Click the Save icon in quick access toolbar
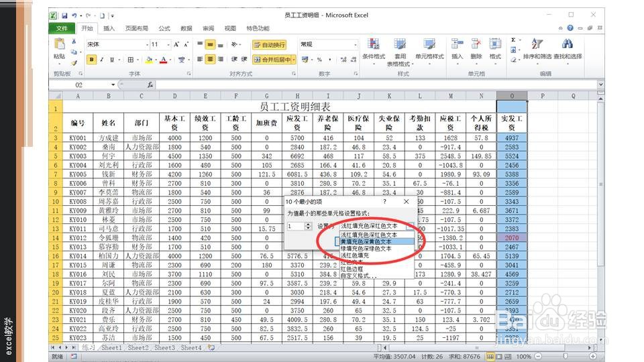The height and width of the screenshot is (362, 644). tap(64, 15)
